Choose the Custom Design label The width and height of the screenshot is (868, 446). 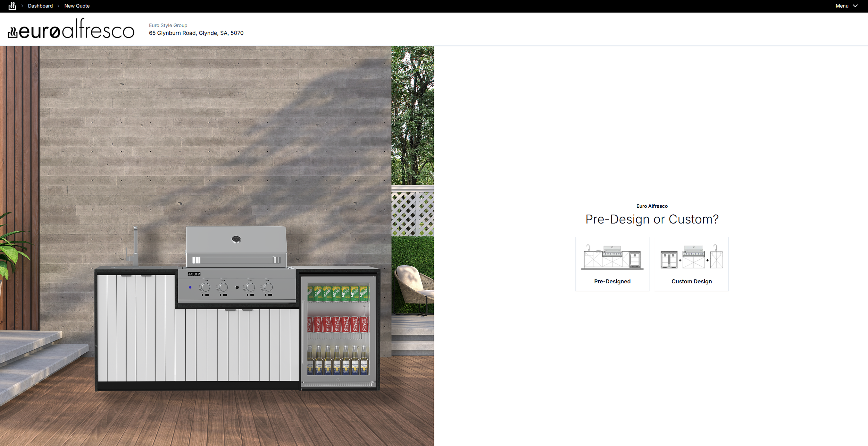(691, 281)
